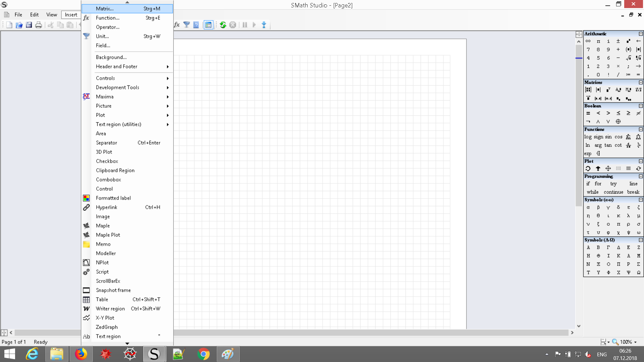
Task: Click the green Recalculate worksheet icon
Action: click(x=223, y=25)
